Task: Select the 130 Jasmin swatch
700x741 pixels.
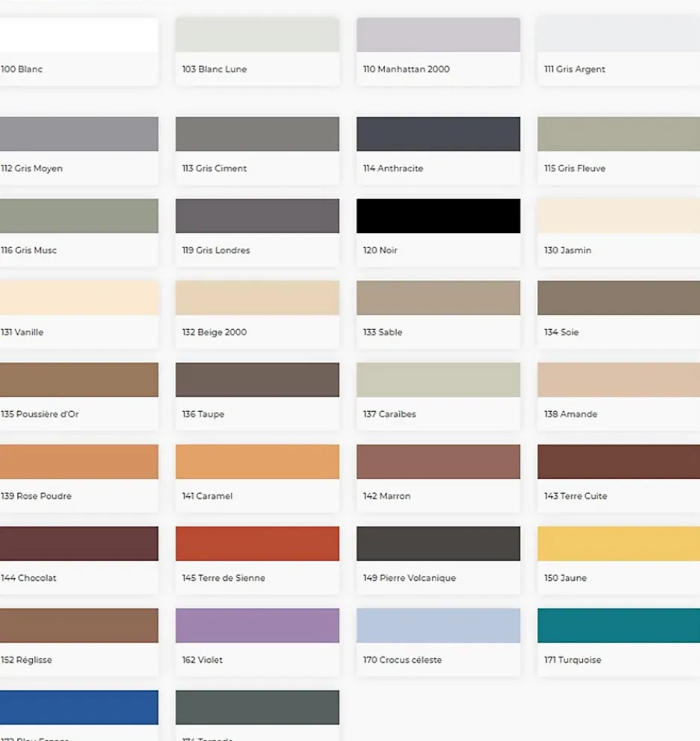Action: point(618,216)
